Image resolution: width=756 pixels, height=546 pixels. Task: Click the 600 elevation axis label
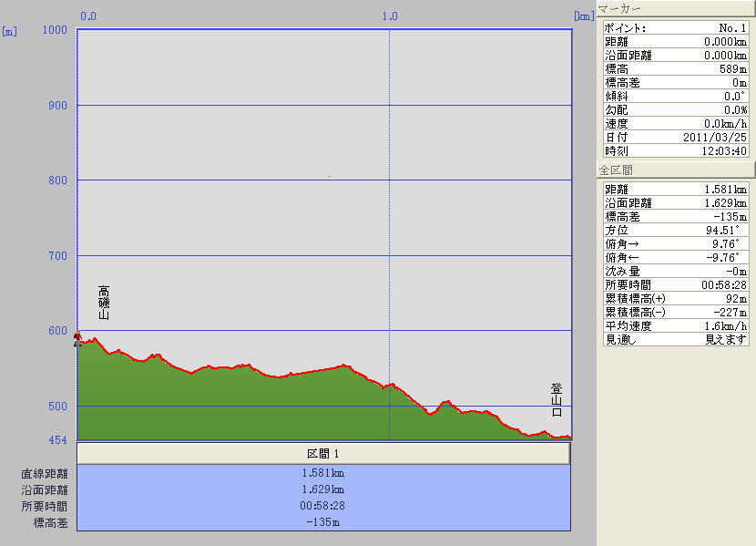58,330
